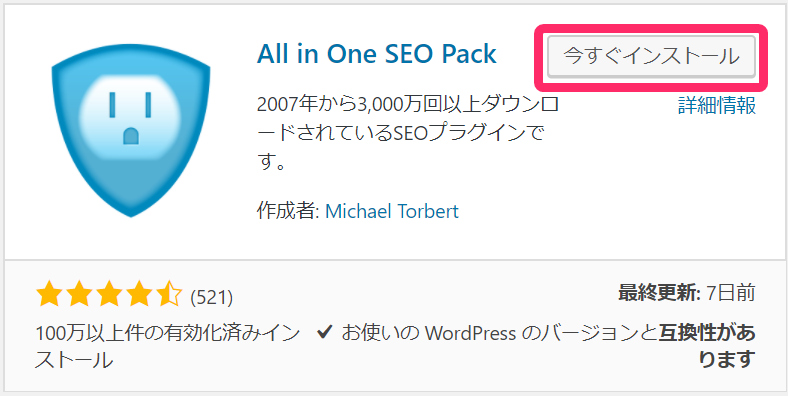
Task: Click the 100万以上件の有効化済みインストール text
Action: [x=168, y=347]
